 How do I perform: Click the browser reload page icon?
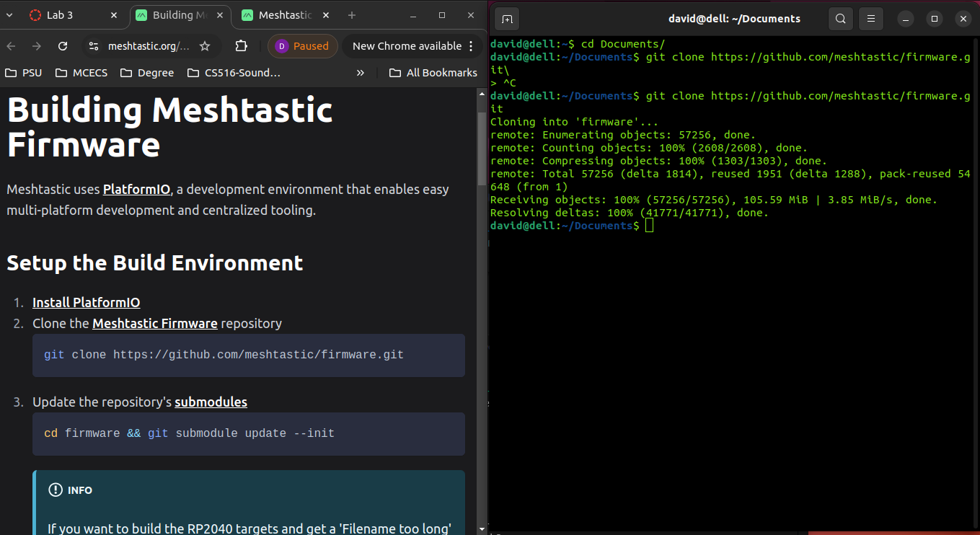(63, 46)
